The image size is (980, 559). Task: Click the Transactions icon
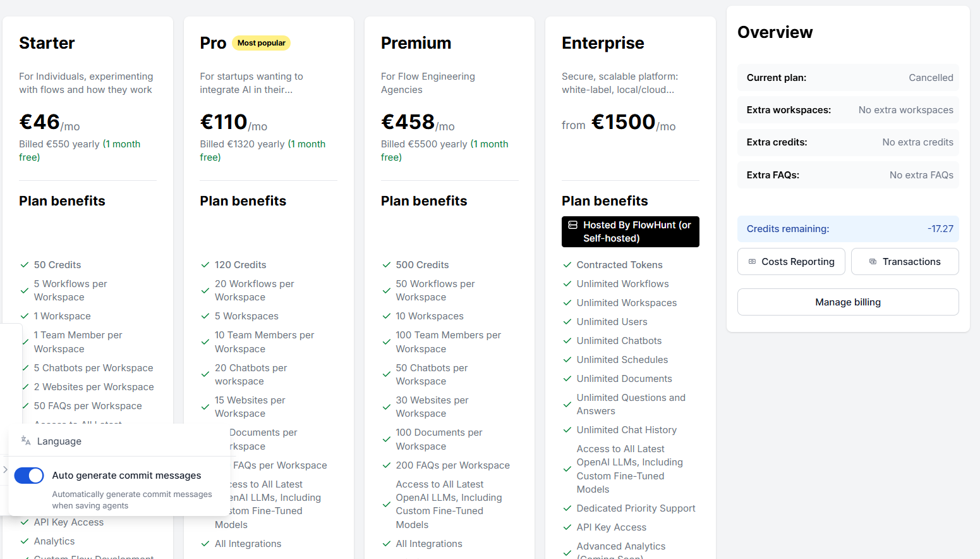coord(873,262)
